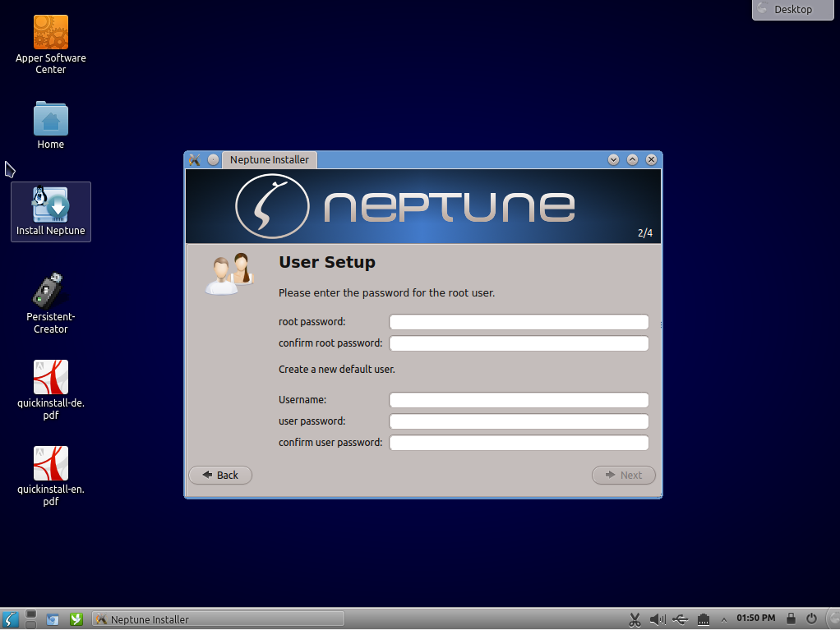
Task: Focus the Username field
Action: tap(519, 400)
